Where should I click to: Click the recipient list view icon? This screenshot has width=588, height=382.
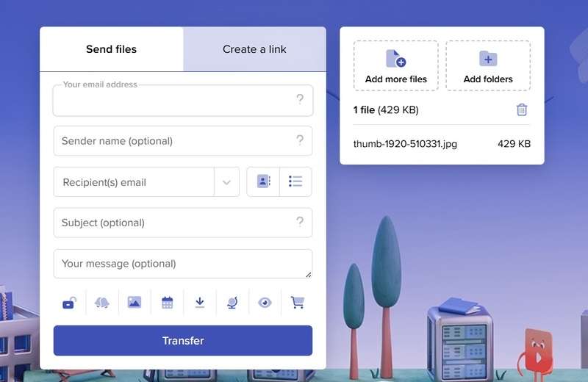(295, 181)
